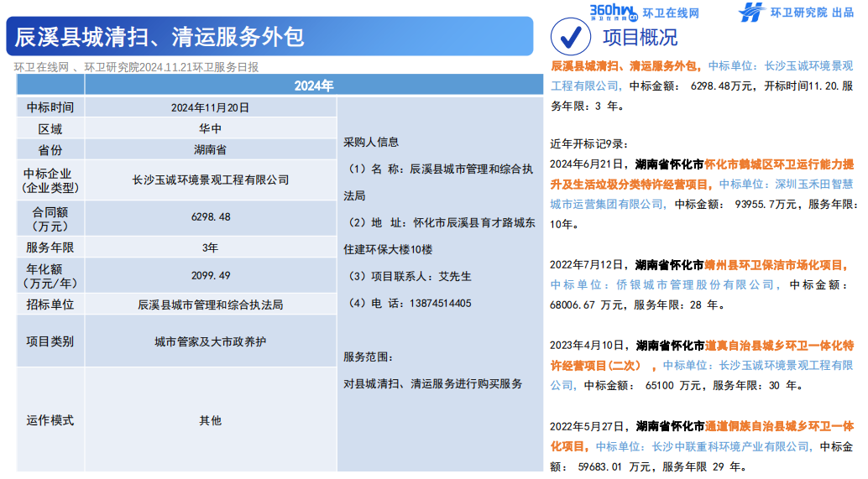Click the 2024年 table header
The image size is (868, 479).
(x=314, y=86)
